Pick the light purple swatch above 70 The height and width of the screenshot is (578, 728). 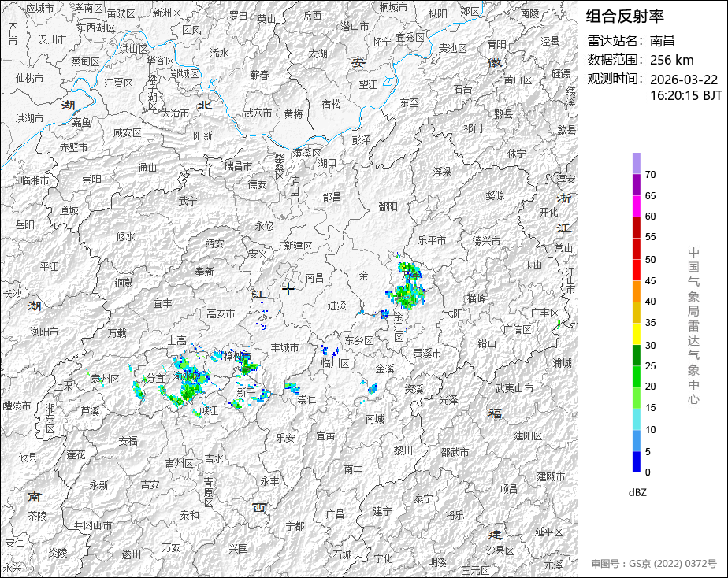636,163
